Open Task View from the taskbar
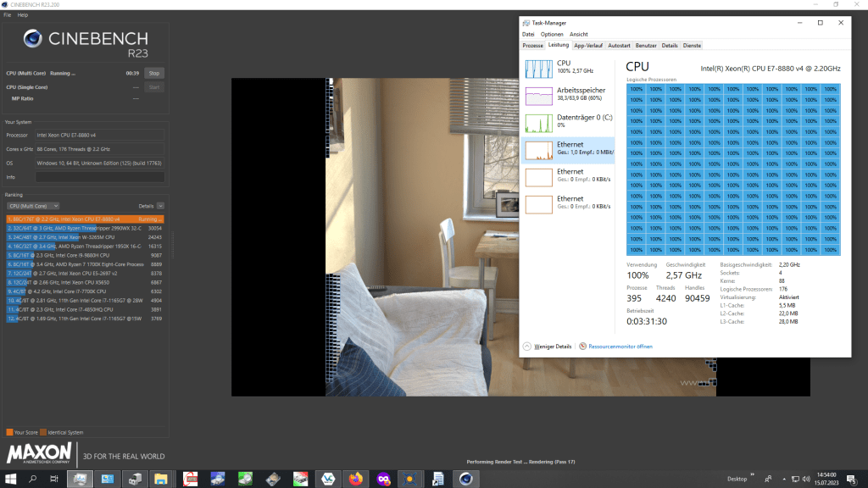This screenshot has width=868, height=488. 53,479
